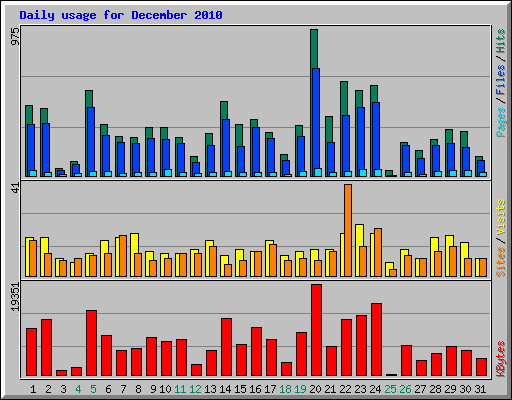Click the orange sites bar for day 7
The width and height of the screenshot is (512, 400).
click(123, 256)
